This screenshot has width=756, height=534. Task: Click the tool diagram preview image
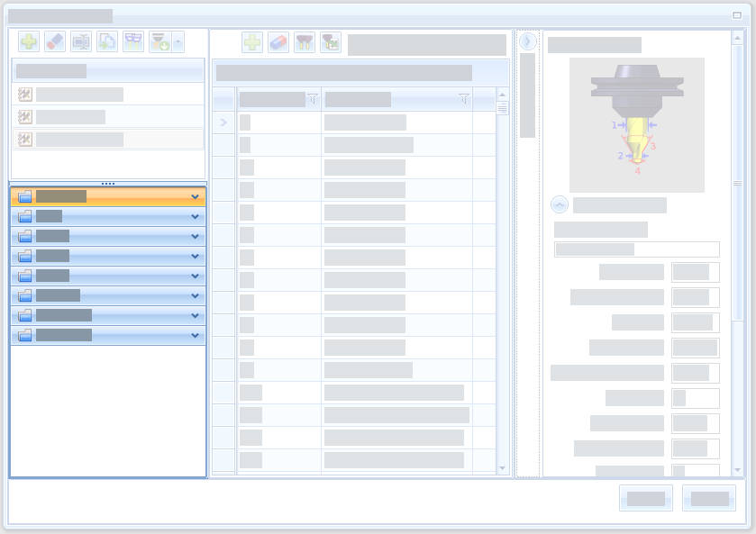[x=636, y=124]
